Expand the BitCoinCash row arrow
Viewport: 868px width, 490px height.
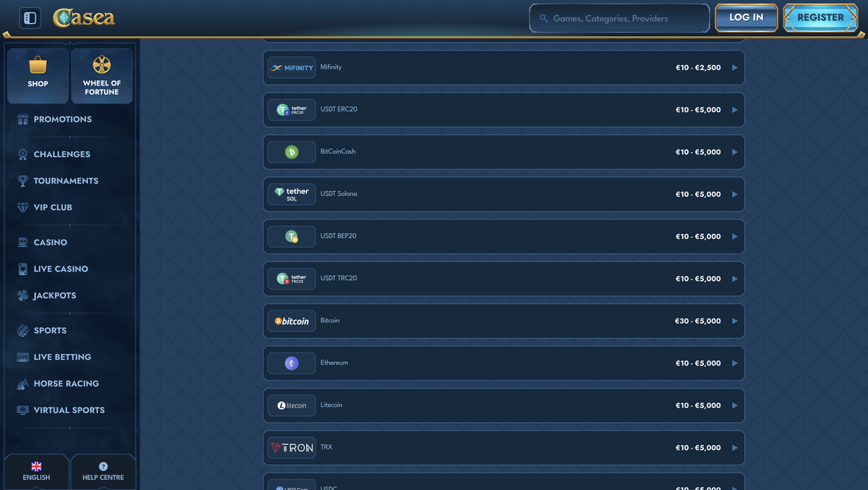735,152
